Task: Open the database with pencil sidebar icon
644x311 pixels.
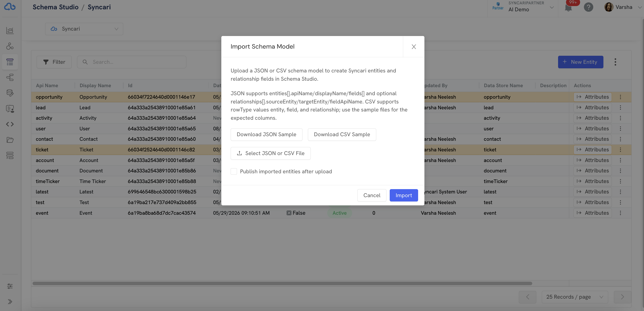Action: coord(10,93)
